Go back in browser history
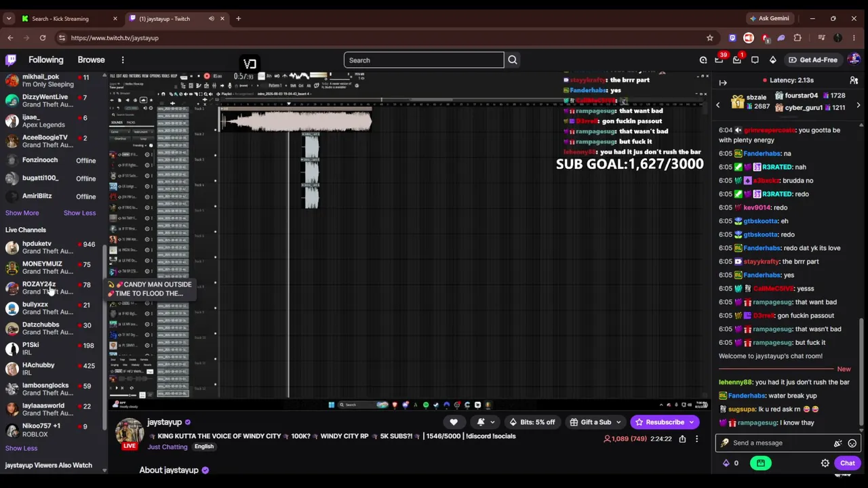 pyautogui.click(x=10, y=38)
